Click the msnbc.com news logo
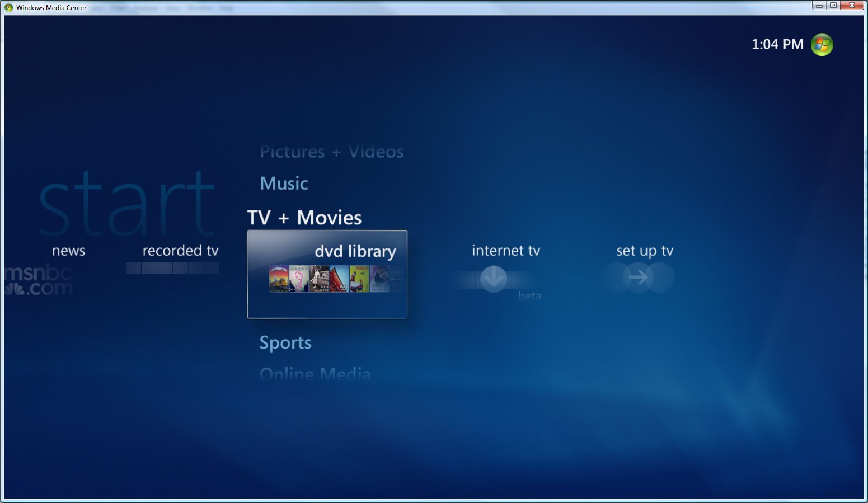 [38, 280]
